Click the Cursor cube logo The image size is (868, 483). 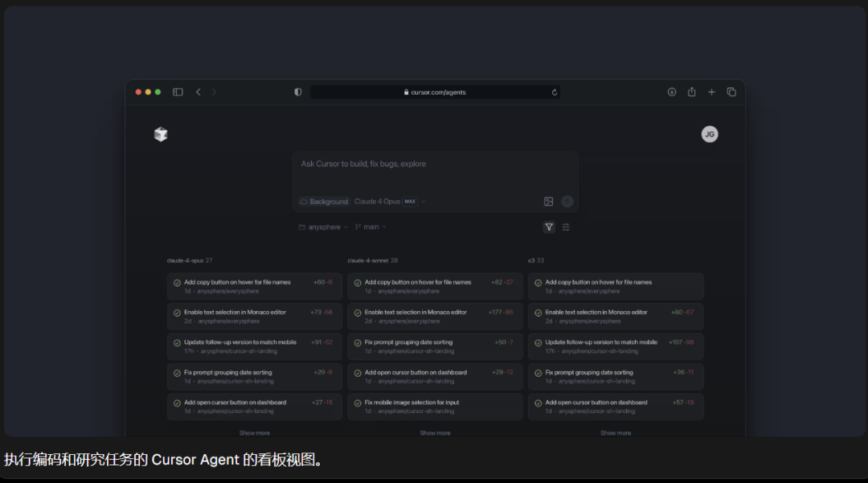(x=161, y=134)
